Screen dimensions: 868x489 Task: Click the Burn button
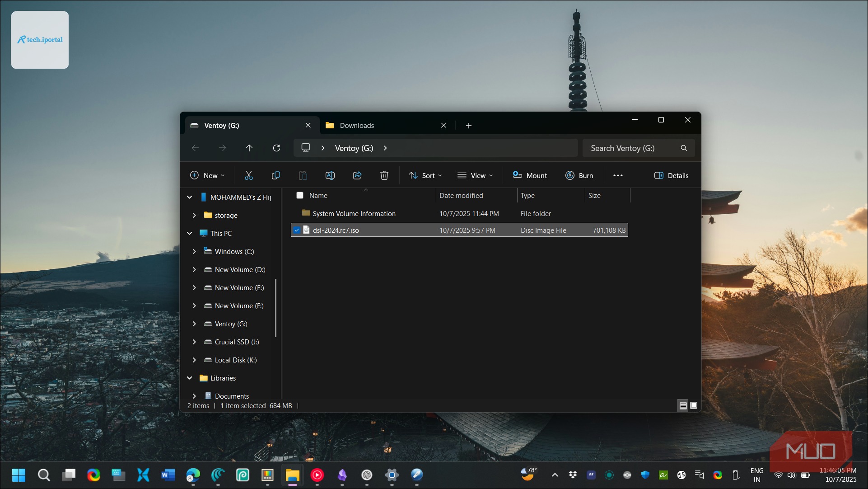pos(579,175)
